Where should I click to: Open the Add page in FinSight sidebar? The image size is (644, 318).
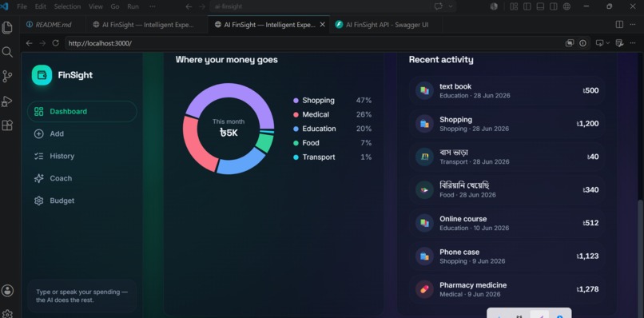coord(82,133)
